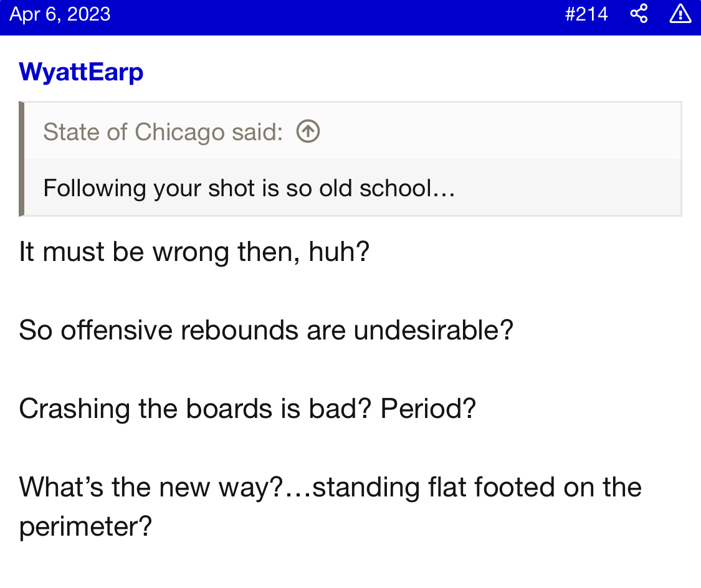
Task: Click the gray left border of quote block
Action: pyautogui.click(x=22, y=159)
